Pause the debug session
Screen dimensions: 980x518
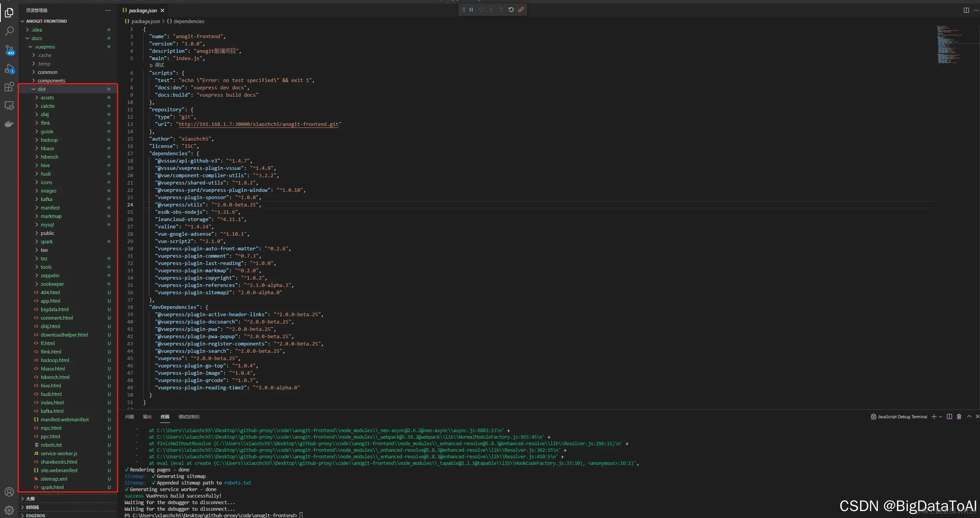(x=471, y=10)
